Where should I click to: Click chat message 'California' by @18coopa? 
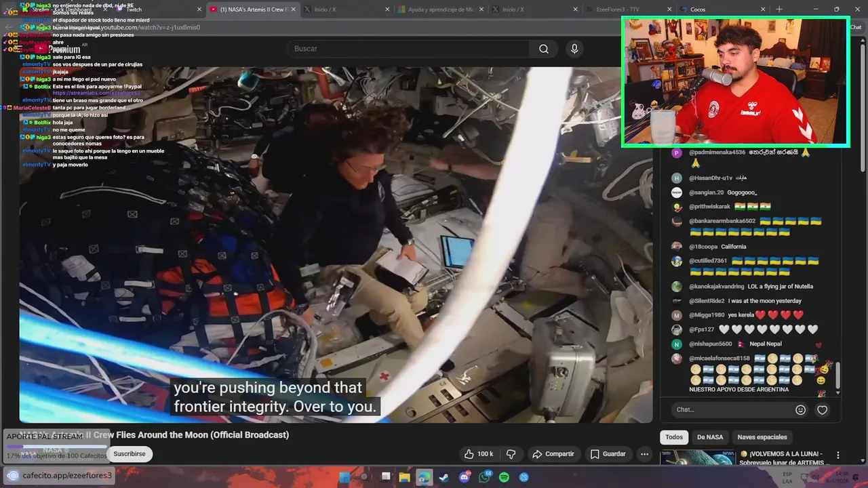pos(734,247)
